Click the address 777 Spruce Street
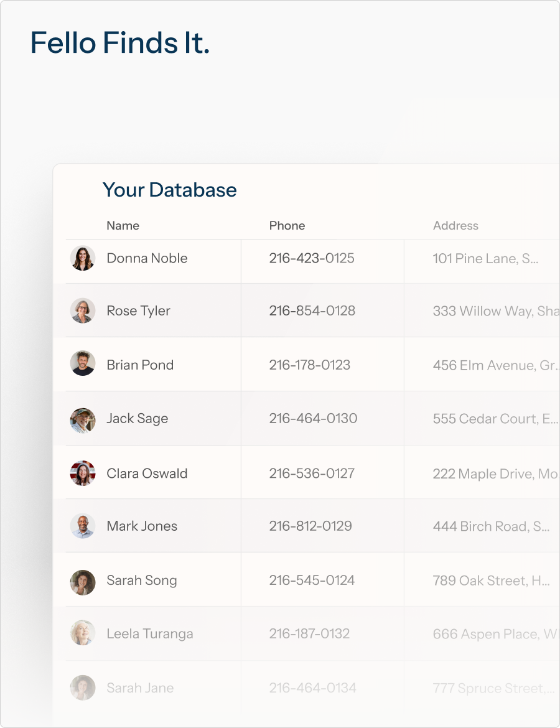Image resolution: width=560 pixels, height=728 pixels. click(493, 689)
